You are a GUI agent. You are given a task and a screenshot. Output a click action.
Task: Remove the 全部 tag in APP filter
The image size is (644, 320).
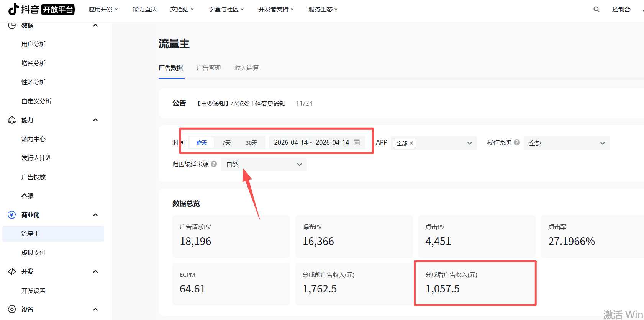[411, 143]
